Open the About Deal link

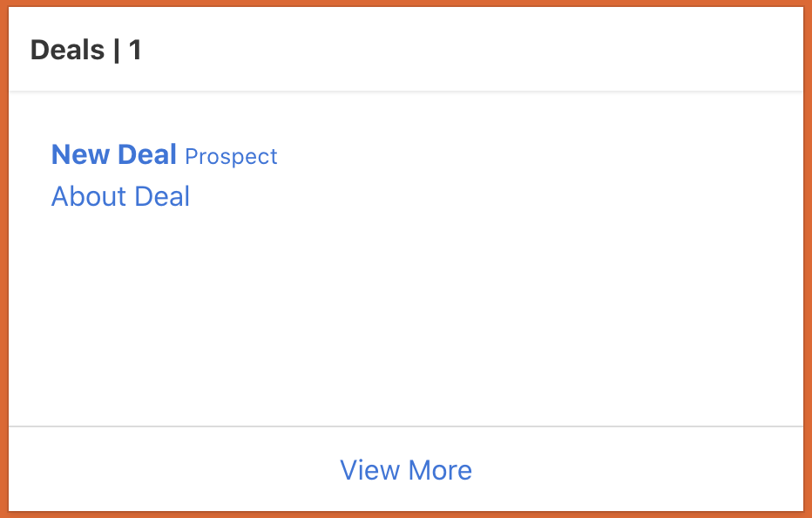[x=120, y=197]
